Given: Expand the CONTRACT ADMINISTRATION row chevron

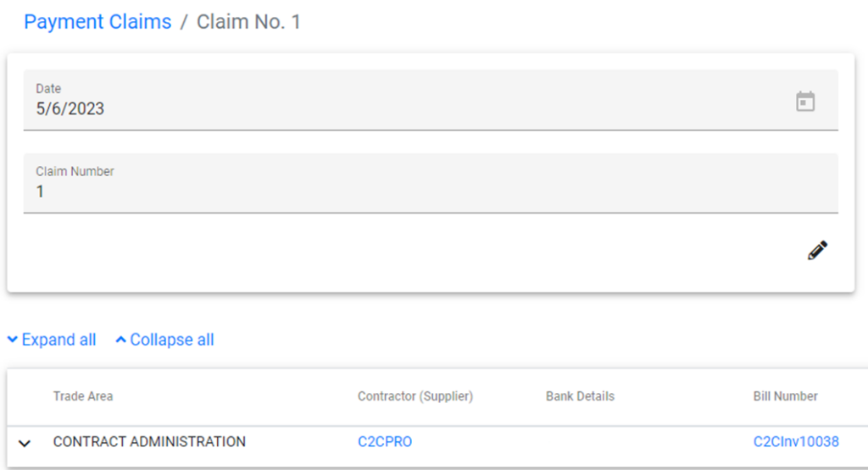Looking at the screenshot, I should point(25,443).
